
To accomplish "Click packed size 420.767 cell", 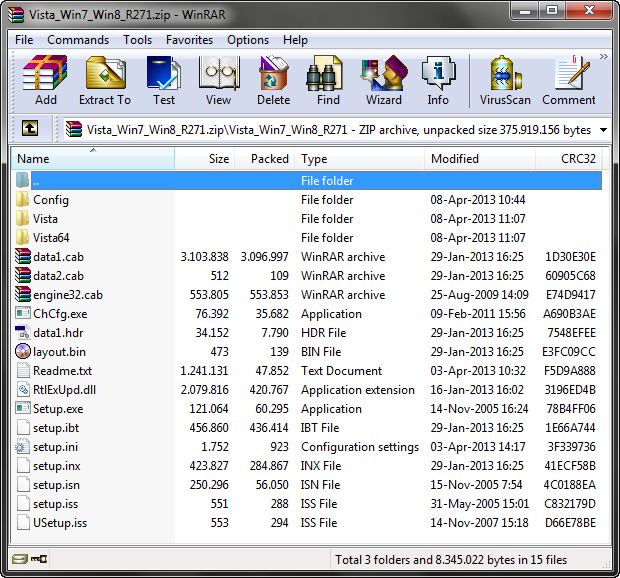I will [269, 389].
